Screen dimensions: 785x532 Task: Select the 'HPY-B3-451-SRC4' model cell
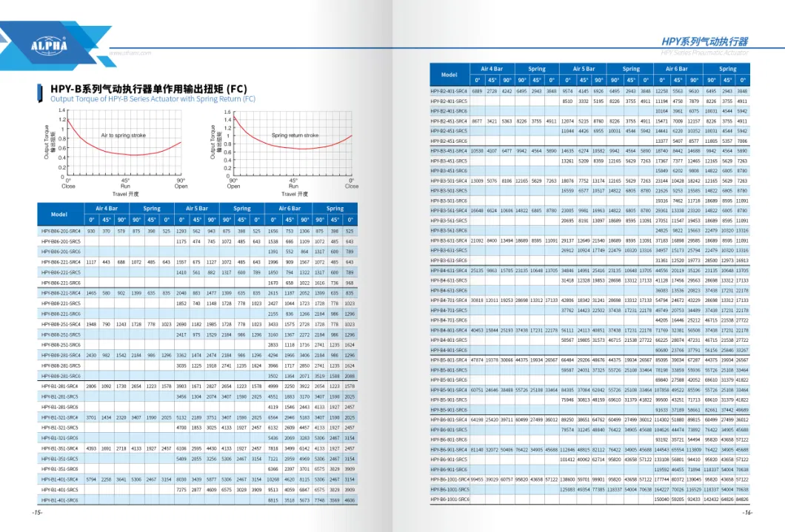click(x=449, y=151)
